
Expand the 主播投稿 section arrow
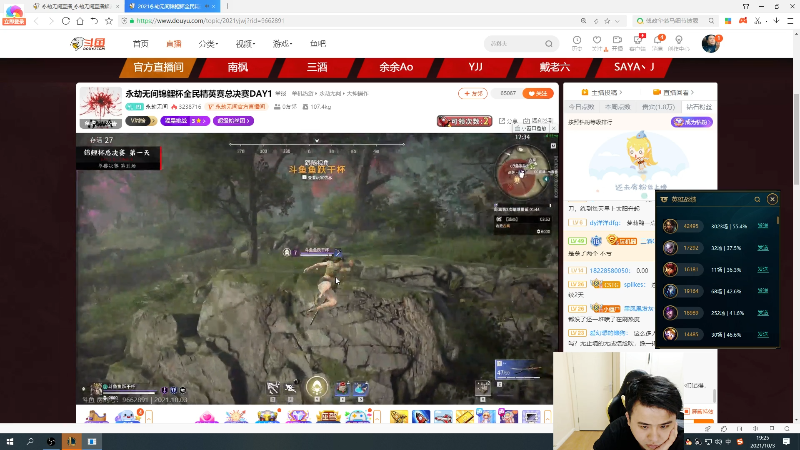click(620, 92)
